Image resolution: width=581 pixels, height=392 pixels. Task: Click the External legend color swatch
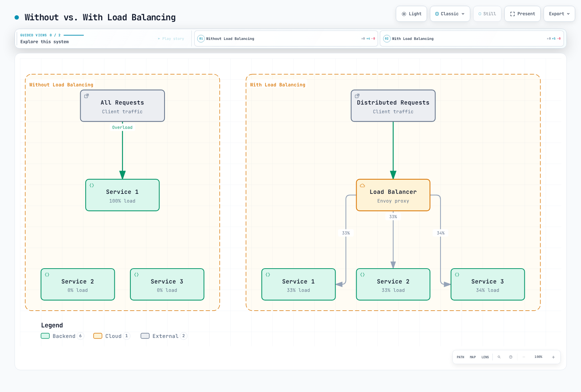pyautogui.click(x=145, y=336)
